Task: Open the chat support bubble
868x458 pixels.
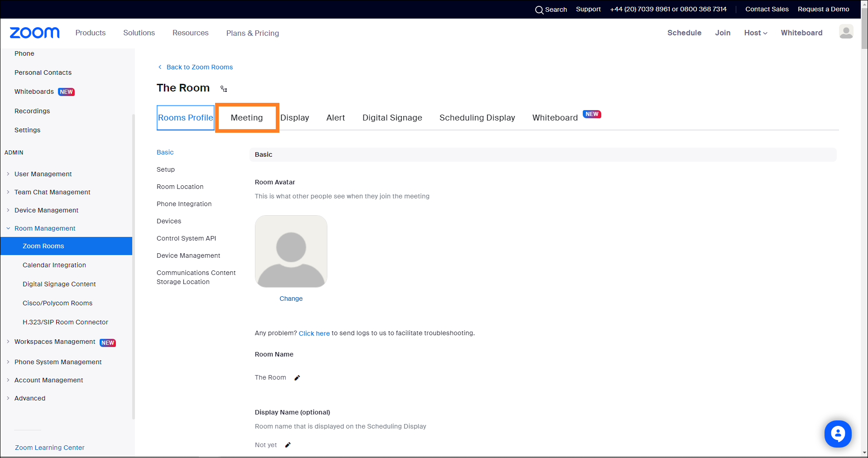Action: (x=838, y=434)
